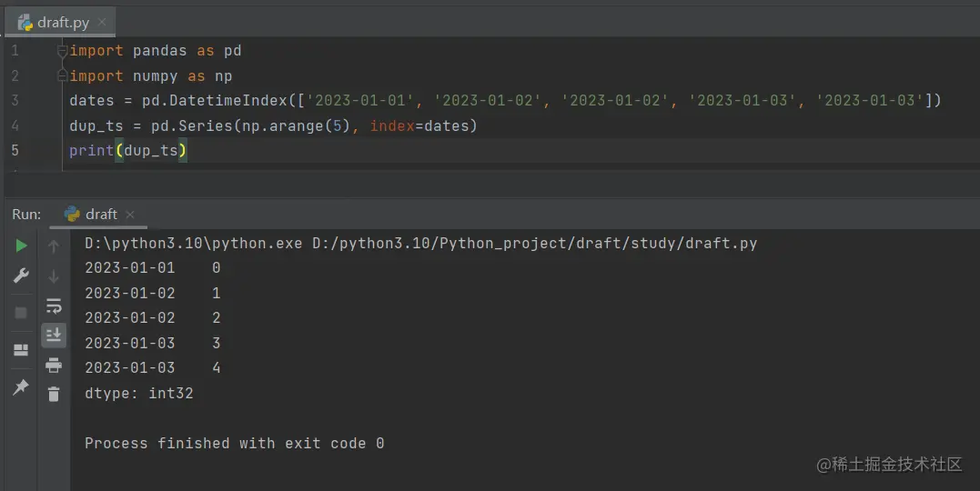Print the console output
The height and width of the screenshot is (491, 980).
(x=54, y=365)
